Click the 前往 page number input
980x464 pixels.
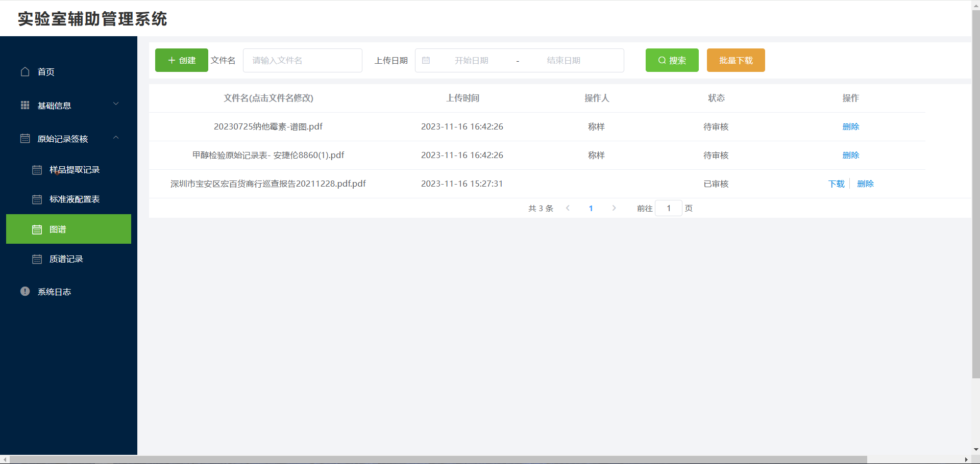pos(669,208)
